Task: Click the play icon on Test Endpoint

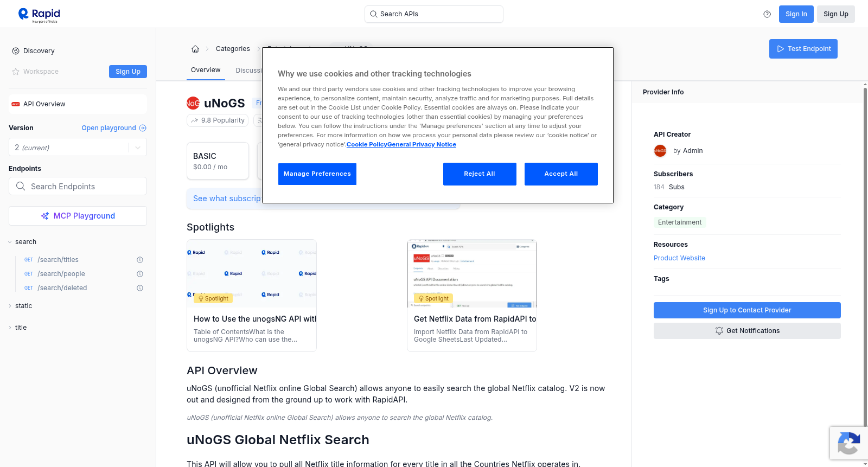Action: (x=781, y=49)
